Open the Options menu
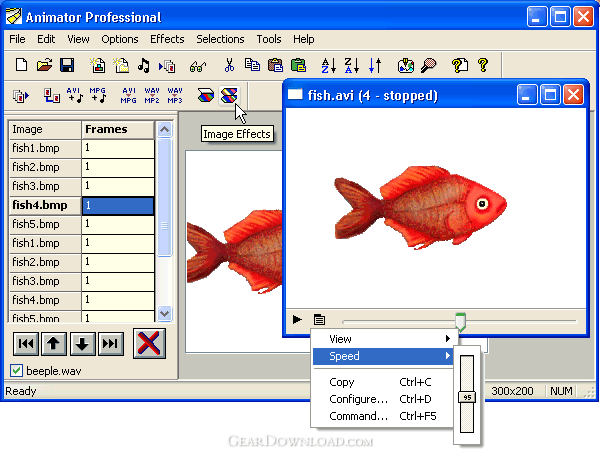 [120, 39]
